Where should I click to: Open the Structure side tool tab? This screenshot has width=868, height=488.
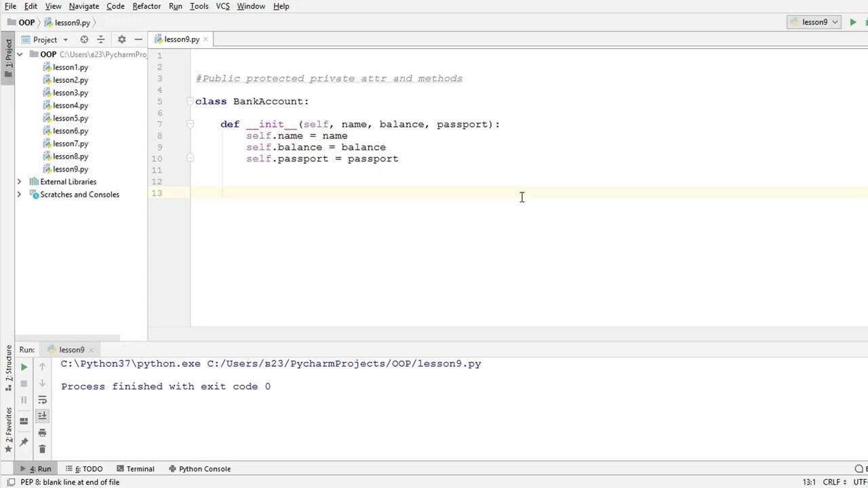[8, 369]
